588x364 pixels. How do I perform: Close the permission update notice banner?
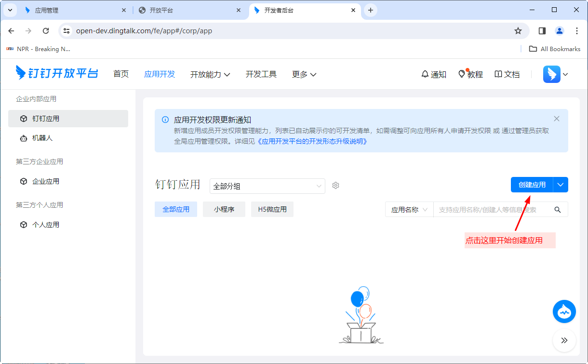click(557, 119)
